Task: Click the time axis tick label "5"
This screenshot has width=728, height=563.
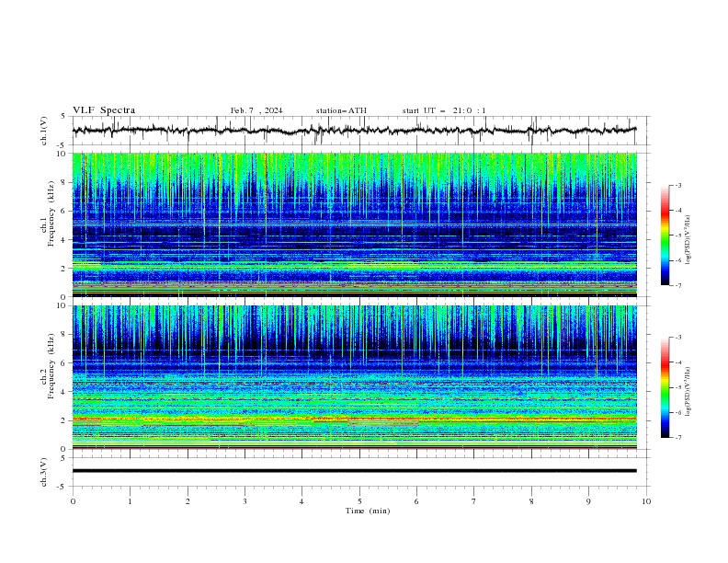Action: (359, 501)
